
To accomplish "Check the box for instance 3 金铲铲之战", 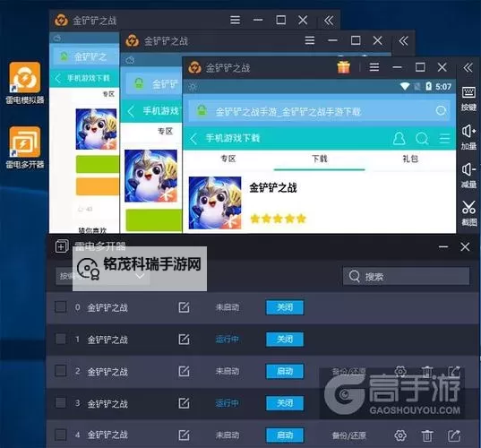I will pos(60,402).
